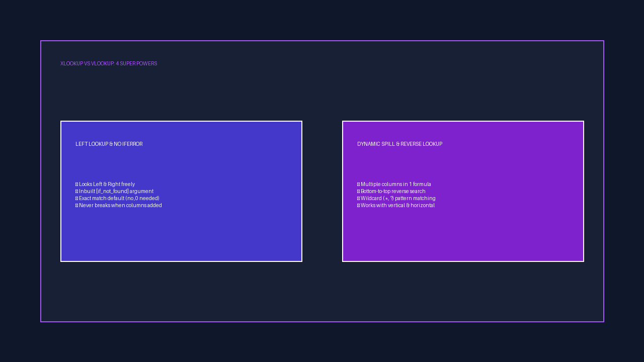The image size is (644, 362).
Task: Click bullet marker before 'Exact match default'
Action: 77,199
